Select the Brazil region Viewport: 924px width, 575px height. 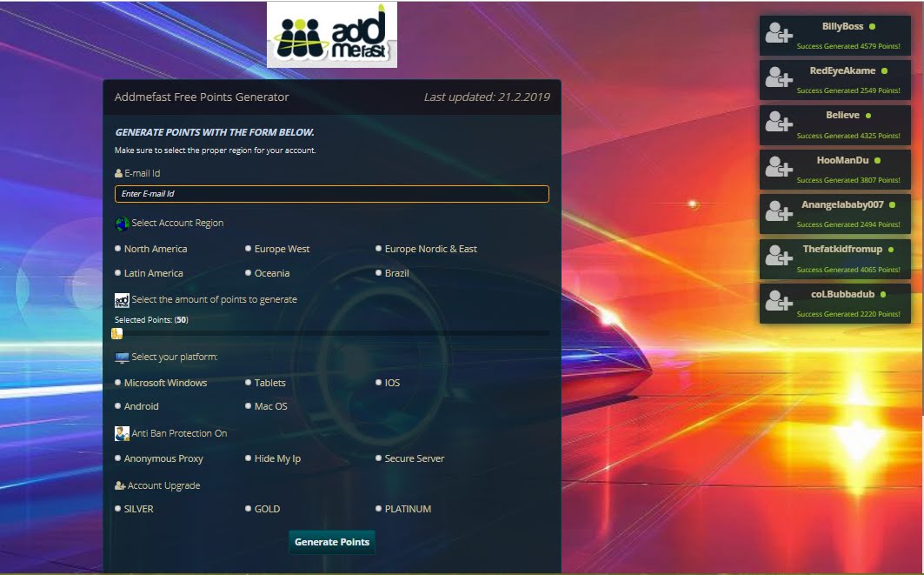coord(378,273)
